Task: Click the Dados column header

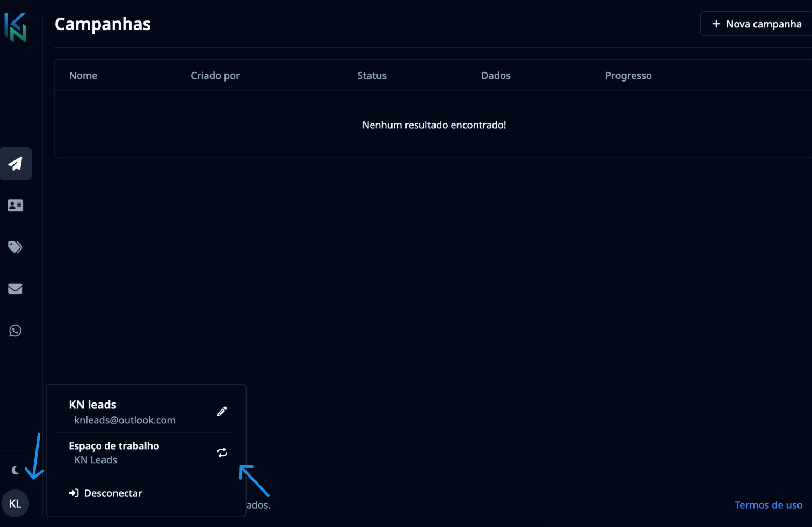Action: pos(496,76)
